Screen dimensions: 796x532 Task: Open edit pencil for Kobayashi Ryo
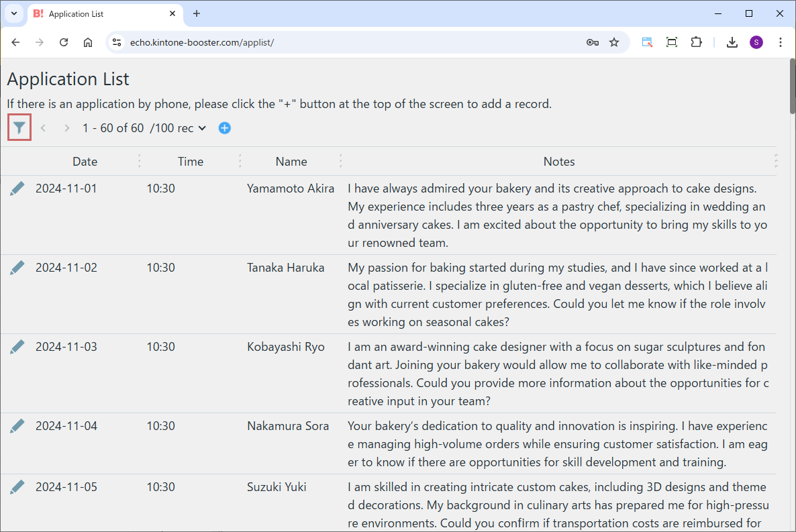click(x=17, y=347)
